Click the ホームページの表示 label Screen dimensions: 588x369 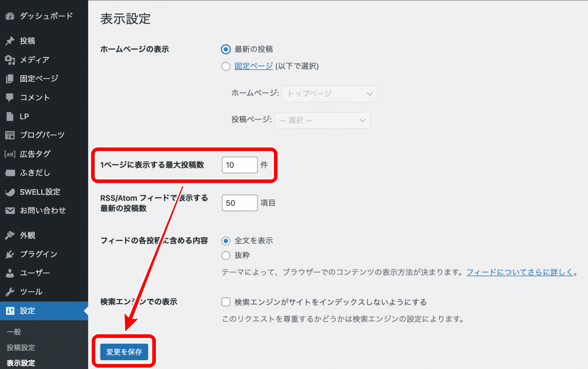(x=134, y=49)
